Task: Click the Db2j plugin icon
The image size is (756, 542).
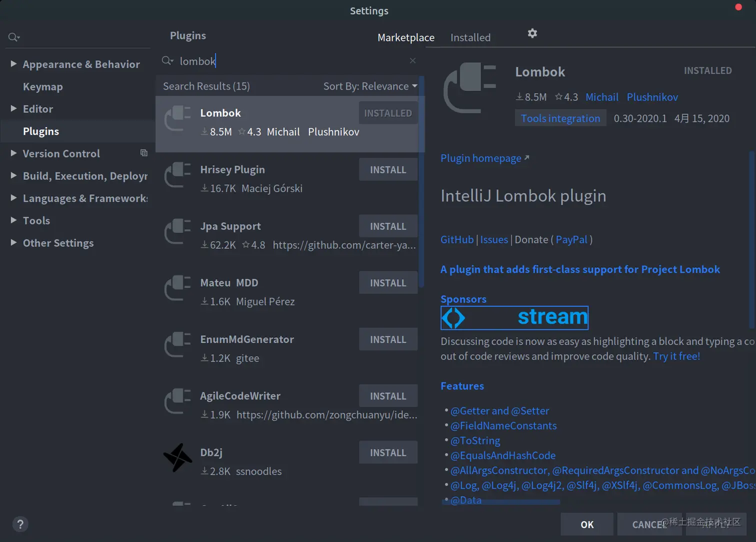Action: click(177, 458)
